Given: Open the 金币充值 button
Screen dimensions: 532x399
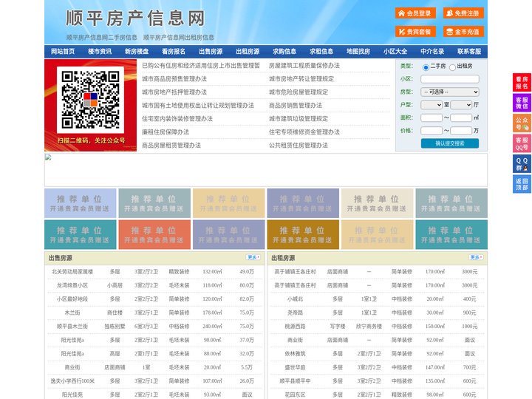Looking at the screenshot, I should point(463,32).
